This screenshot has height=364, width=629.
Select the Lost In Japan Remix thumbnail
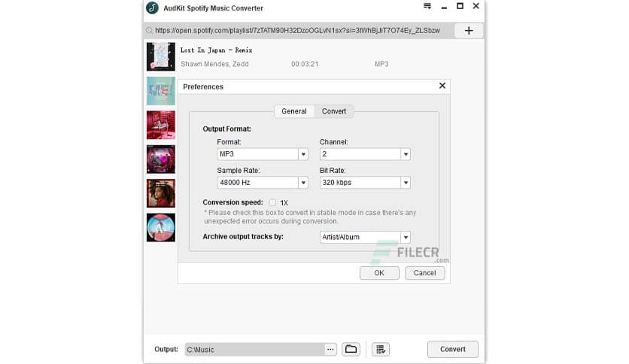point(161,56)
